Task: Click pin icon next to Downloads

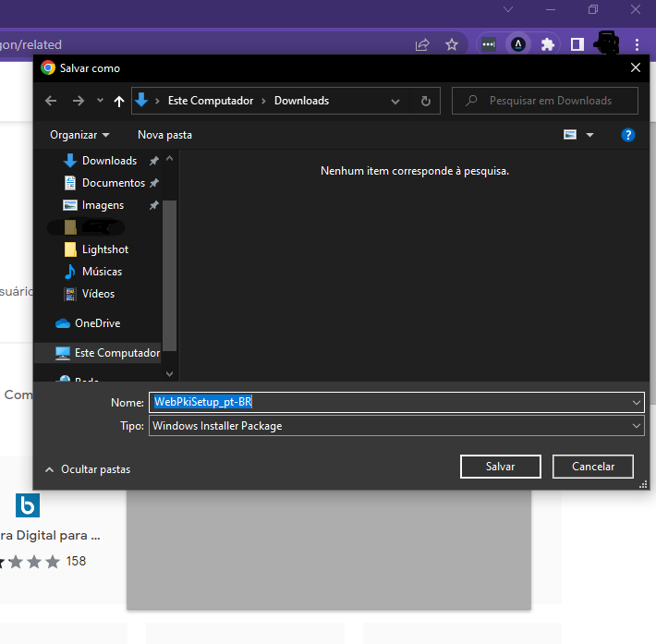Action: click(x=154, y=161)
